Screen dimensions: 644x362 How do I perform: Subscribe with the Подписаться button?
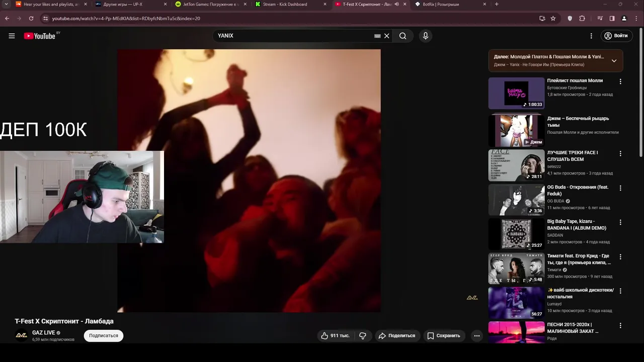pos(104,335)
